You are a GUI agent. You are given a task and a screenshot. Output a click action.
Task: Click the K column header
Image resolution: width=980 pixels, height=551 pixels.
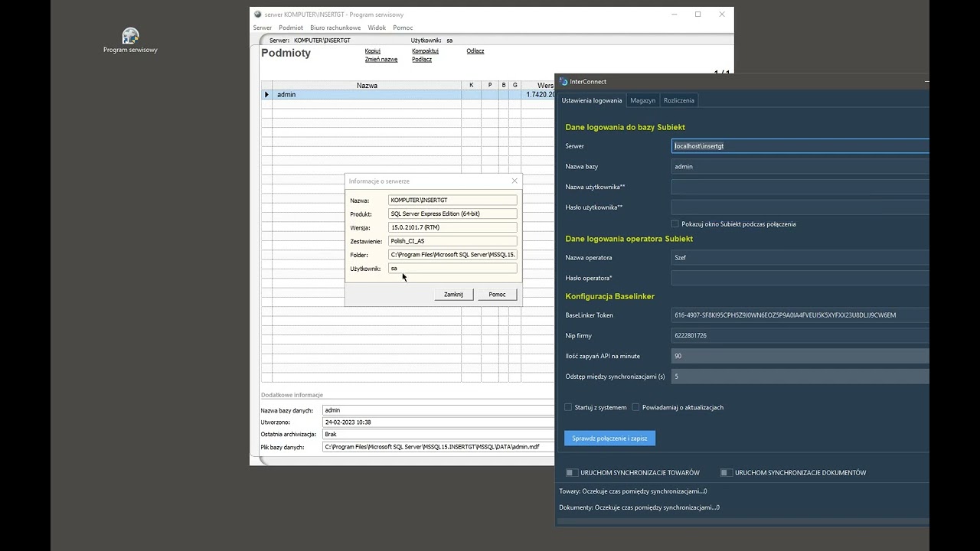tap(471, 85)
